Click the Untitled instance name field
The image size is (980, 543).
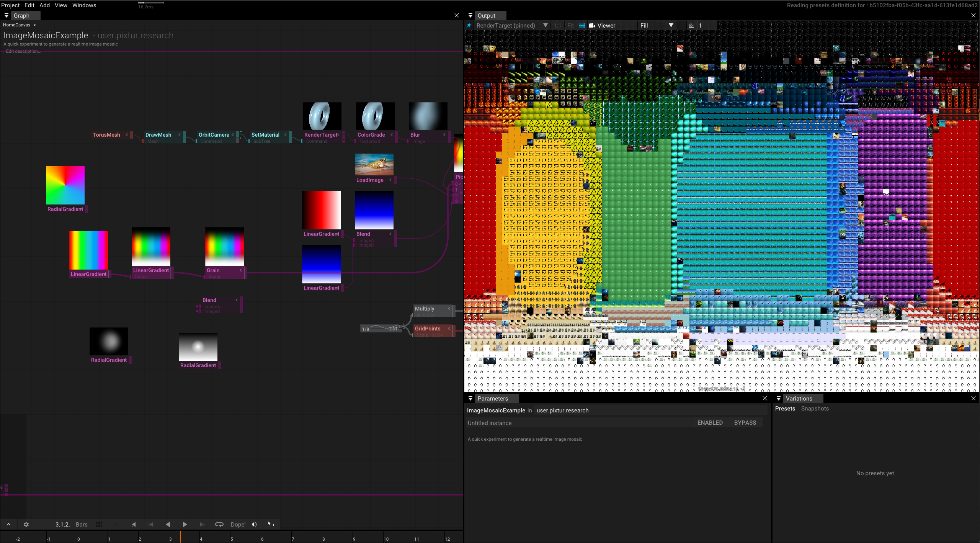(x=579, y=423)
